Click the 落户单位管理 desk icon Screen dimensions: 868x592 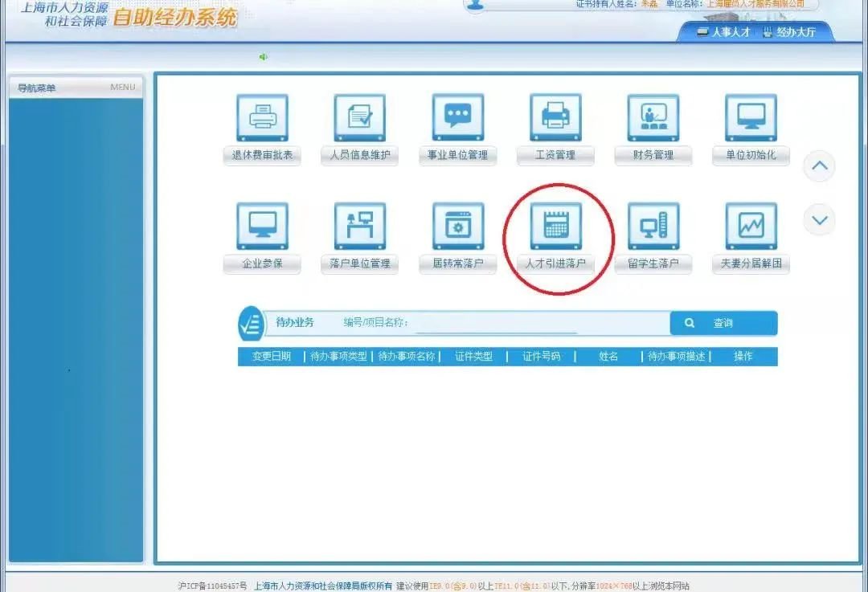[360, 226]
